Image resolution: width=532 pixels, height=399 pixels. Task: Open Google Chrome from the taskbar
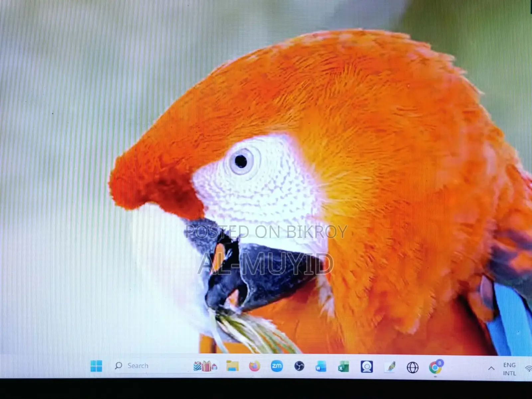coord(436,367)
